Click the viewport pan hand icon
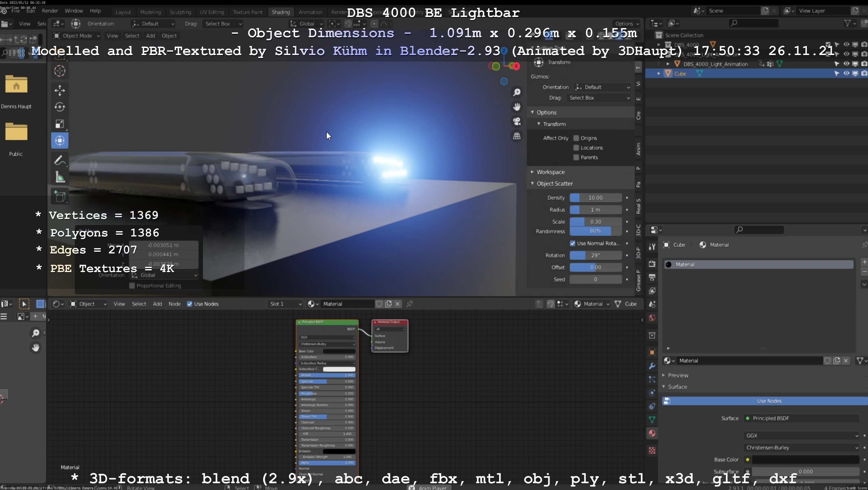 [516, 107]
